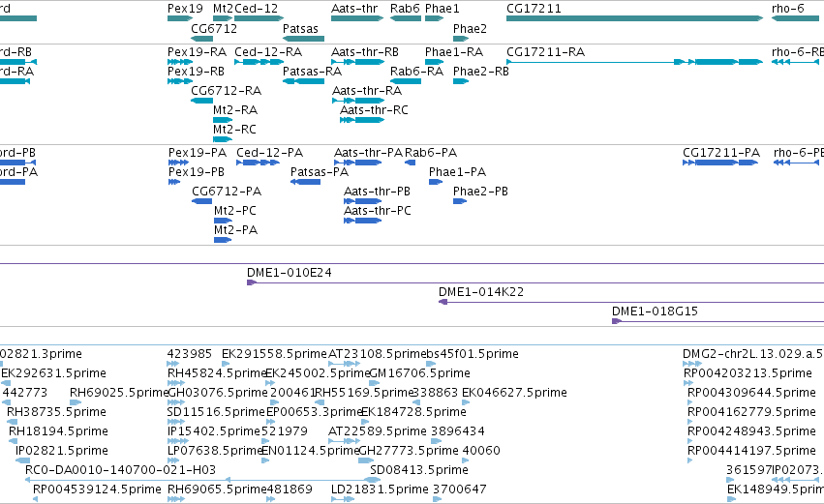This screenshot has height=504, width=824.
Task: Click protein Phae2-PB
Action: 460,201
